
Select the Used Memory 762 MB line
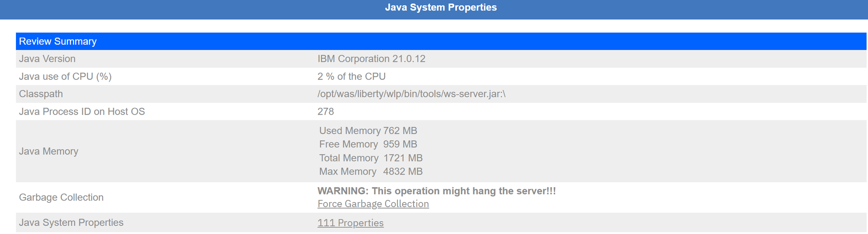click(x=368, y=131)
